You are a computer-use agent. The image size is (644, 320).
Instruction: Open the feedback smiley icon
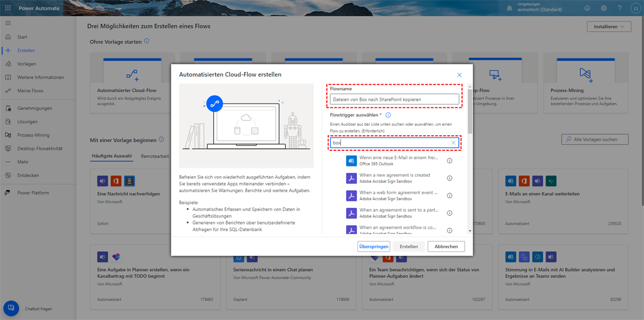[587, 8]
